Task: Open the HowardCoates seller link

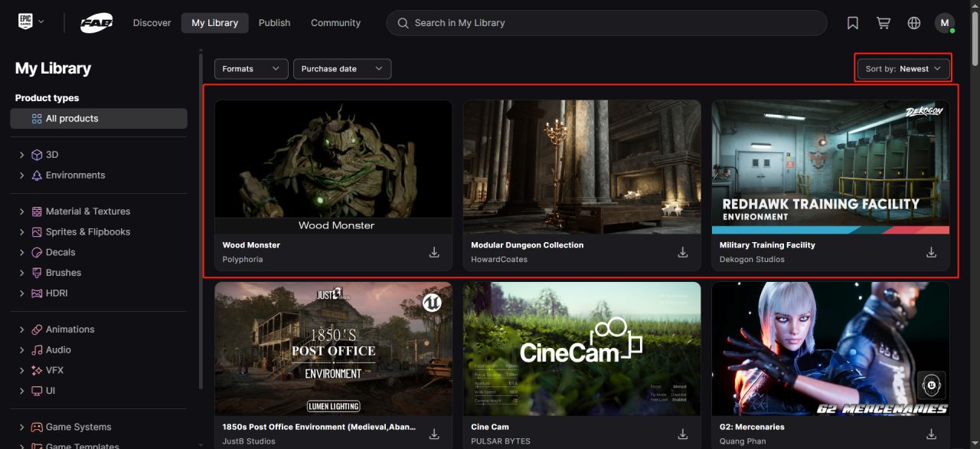Action: (x=499, y=260)
